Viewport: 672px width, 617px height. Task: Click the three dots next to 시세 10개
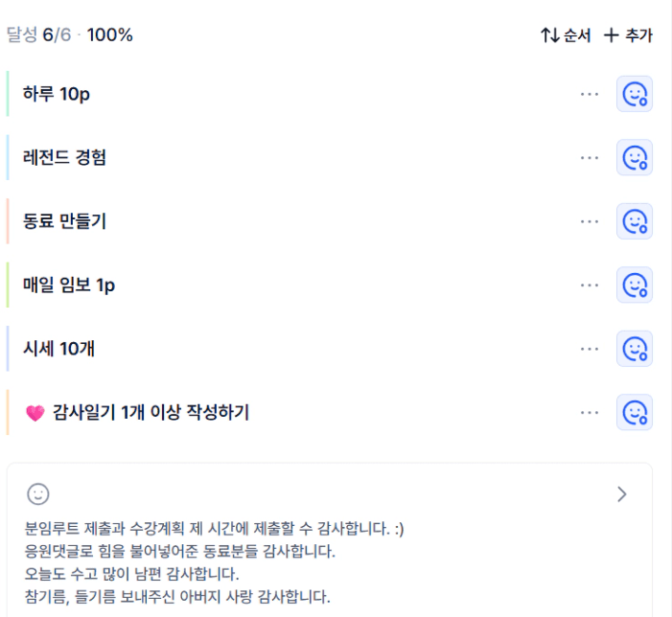point(590,349)
